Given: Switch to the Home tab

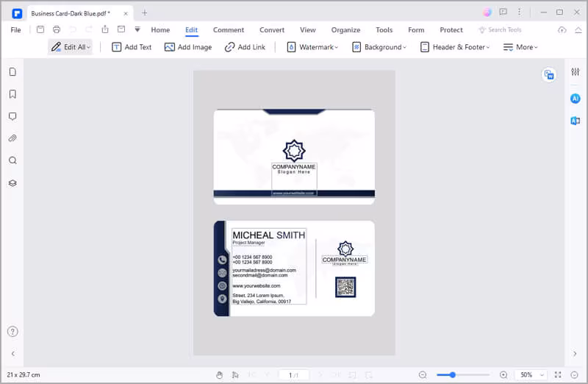Looking at the screenshot, I should [x=160, y=29].
